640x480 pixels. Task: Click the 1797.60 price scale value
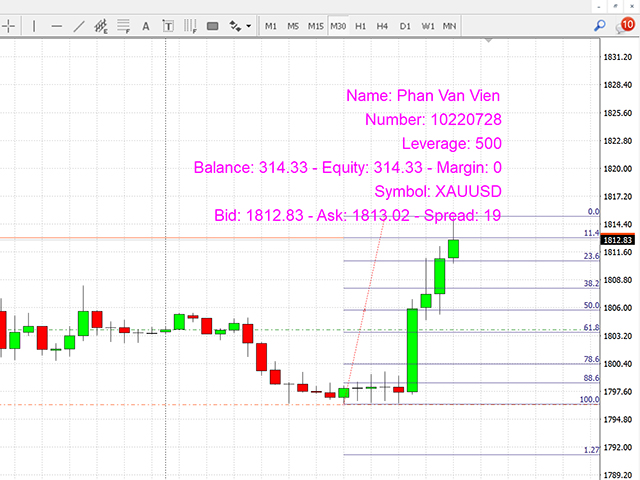618,392
